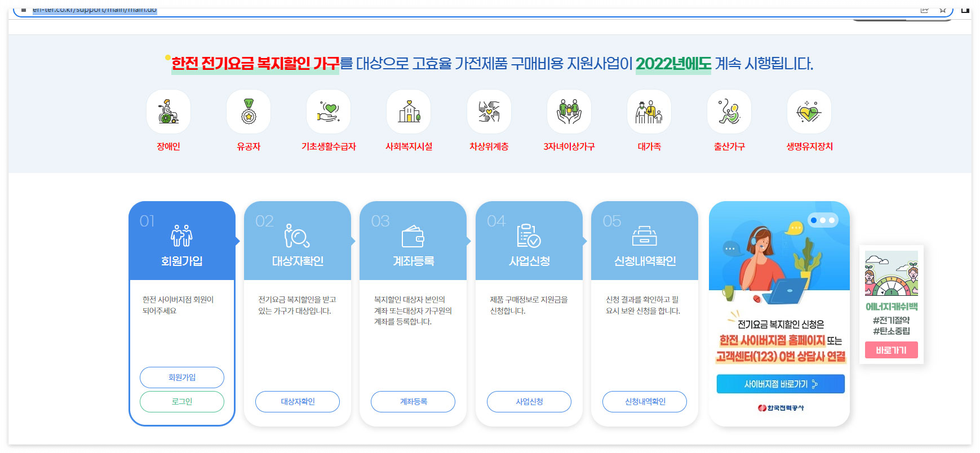Click the 장애인 wheelchair icon
Image resolution: width=980 pixels, height=453 pixels.
point(168,112)
